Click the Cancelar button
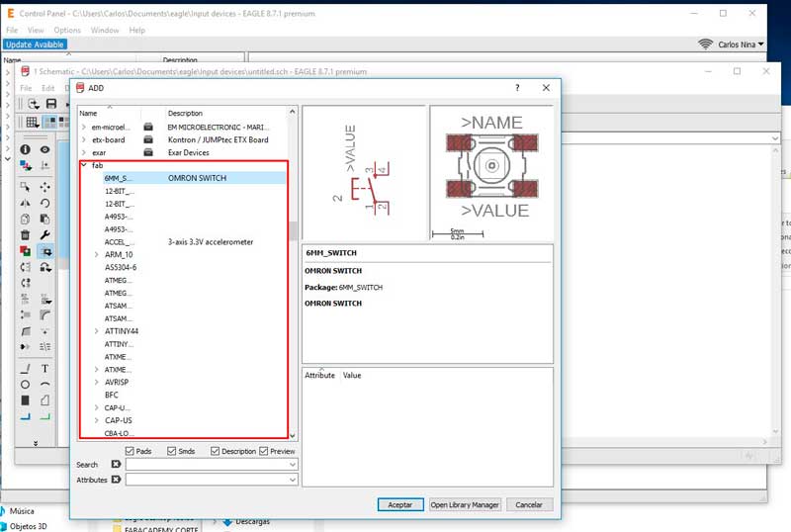 529,504
